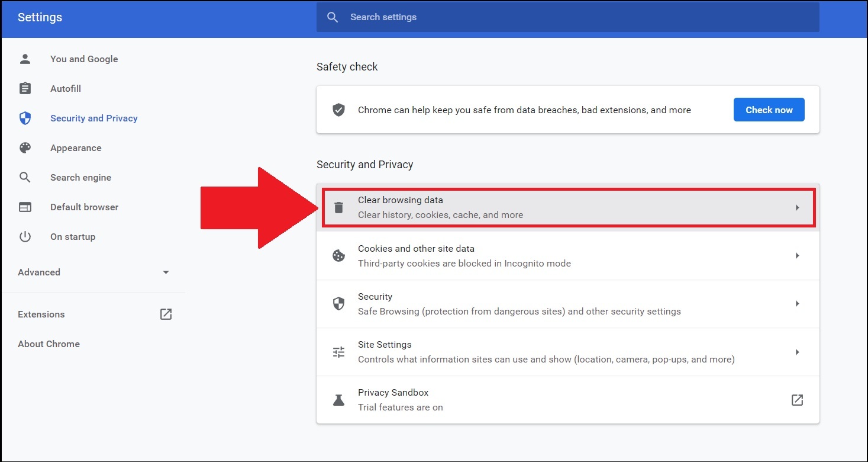
Task: Open the Autofill settings section
Action: tap(66, 88)
